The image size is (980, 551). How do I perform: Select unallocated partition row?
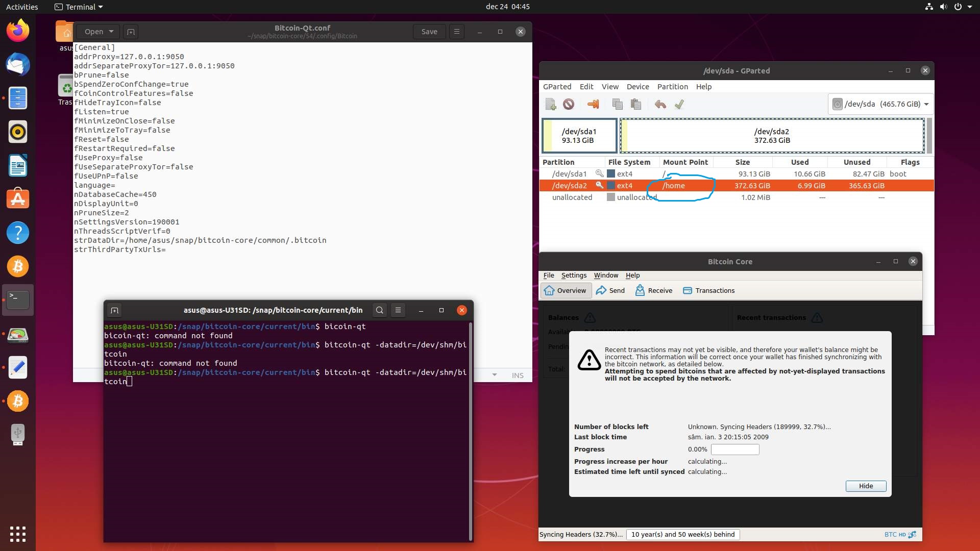click(737, 197)
